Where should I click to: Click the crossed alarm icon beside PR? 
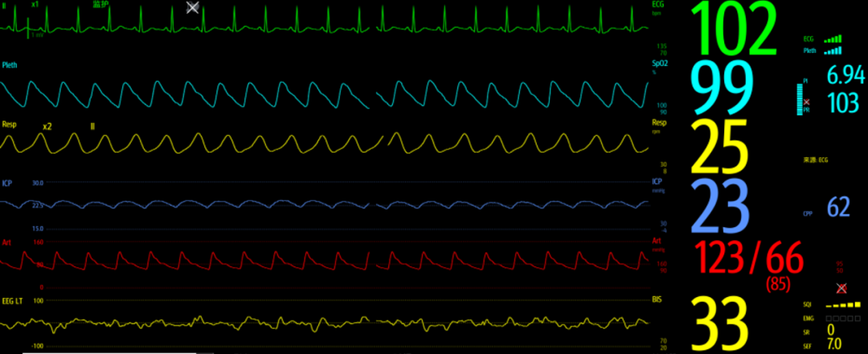[x=807, y=102]
